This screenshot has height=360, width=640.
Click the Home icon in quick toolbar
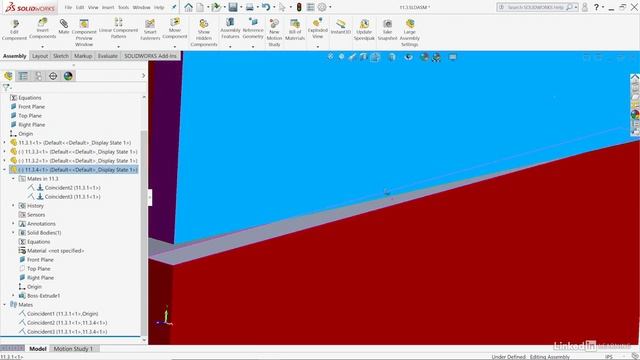(188, 7)
